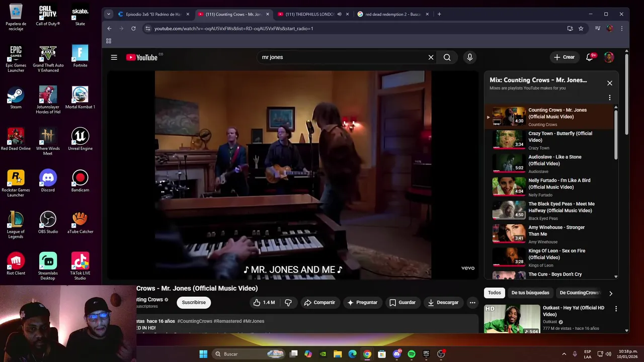Open the Bandicam desktop shortcut

80,182
